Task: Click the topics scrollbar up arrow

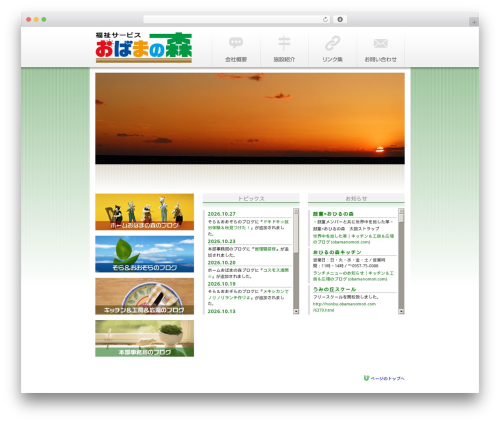Action: (296, 211)
